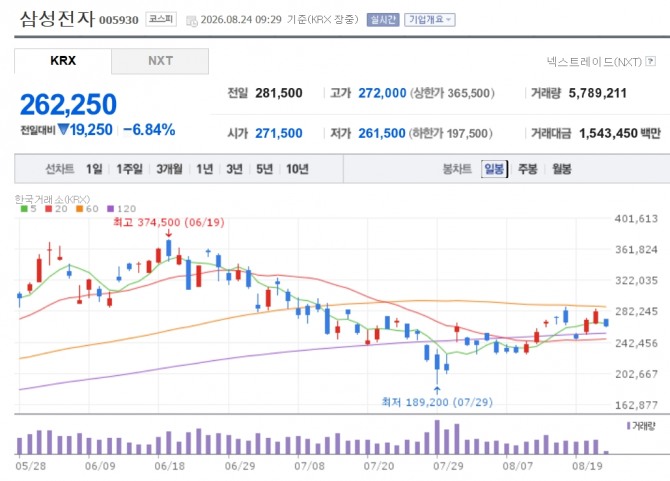The image size is (670, 481).
Task: Switch to the KRX tab
Action: click(63, 61)
